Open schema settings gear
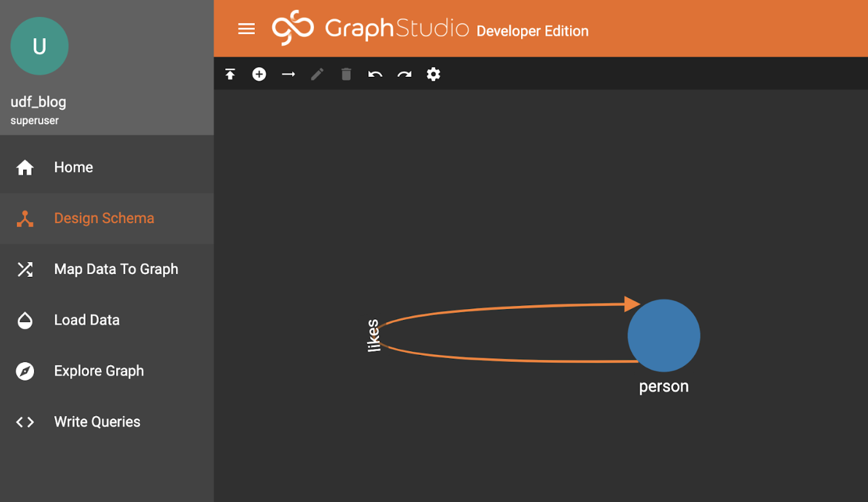868x502 pixels. click(433, 74)
